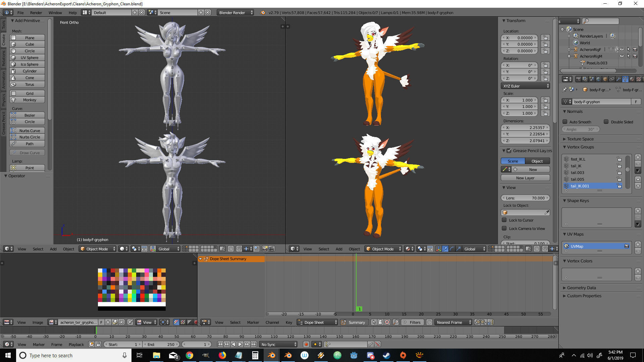This screenshot has height=362, width=644.
Task: Click the eyedropper in Lock to Object field
Action: [x=547, y=213]
